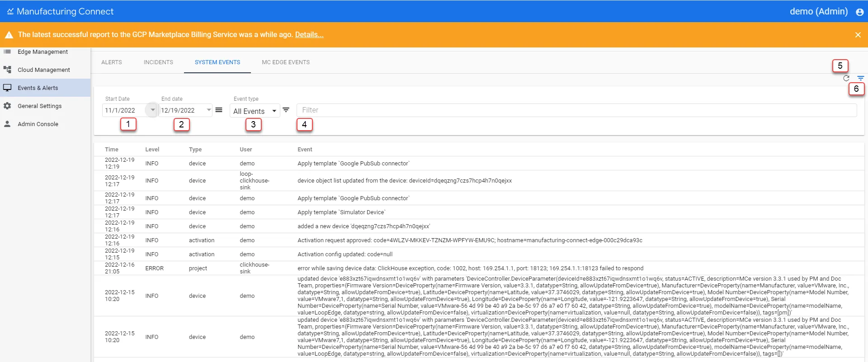868x362 pixels.
Task: Click the Edge Management list icon
Action: pyautogui.click(x=7, y=52)
